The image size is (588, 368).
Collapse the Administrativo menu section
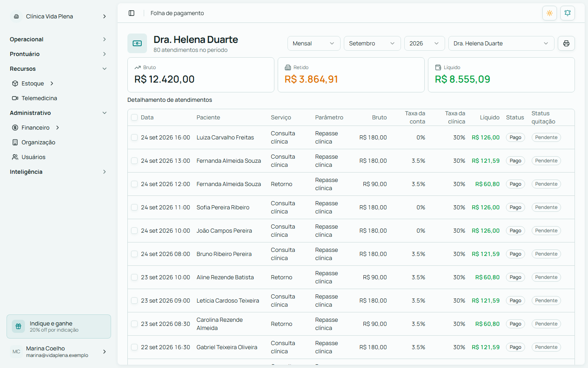59,113
